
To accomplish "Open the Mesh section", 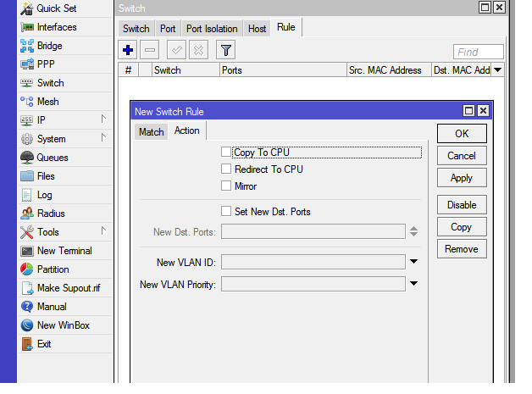I will coord(64,102).
